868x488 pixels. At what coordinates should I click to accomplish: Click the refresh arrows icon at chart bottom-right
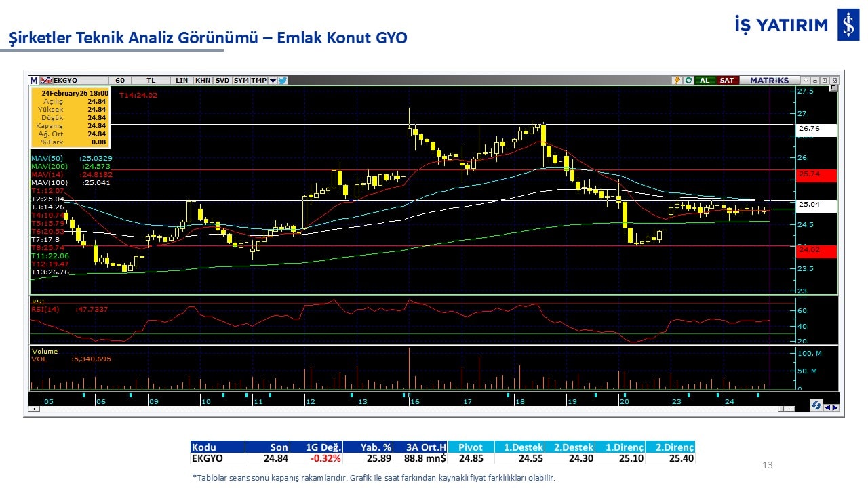(818, 405)
